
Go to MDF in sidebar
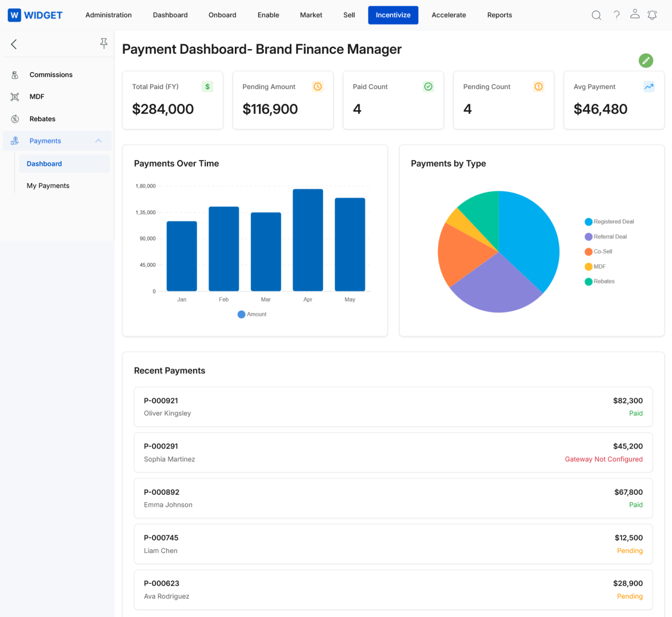click(x=37, y=97)
